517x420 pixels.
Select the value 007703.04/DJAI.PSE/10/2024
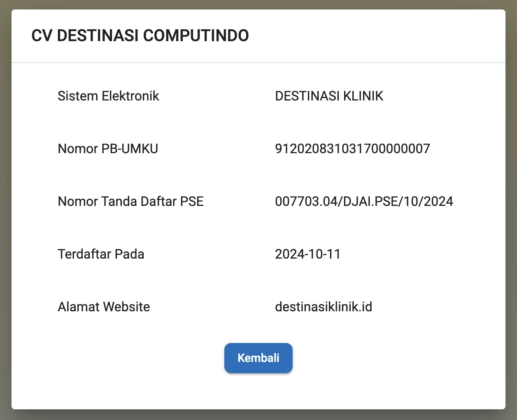pos(364,201)
